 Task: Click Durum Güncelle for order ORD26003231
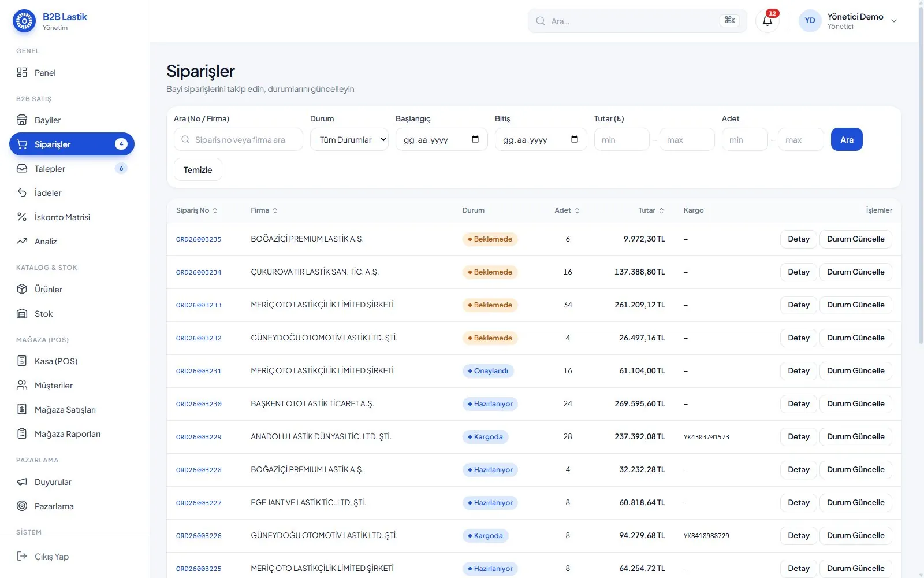coord(855,370)
